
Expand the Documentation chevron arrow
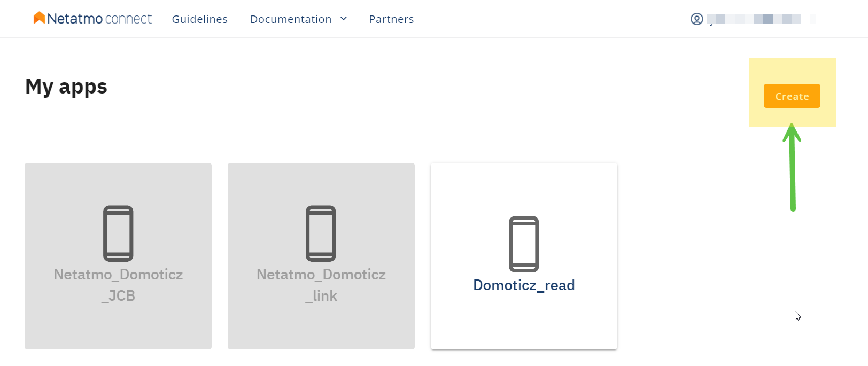pos(344,19)
